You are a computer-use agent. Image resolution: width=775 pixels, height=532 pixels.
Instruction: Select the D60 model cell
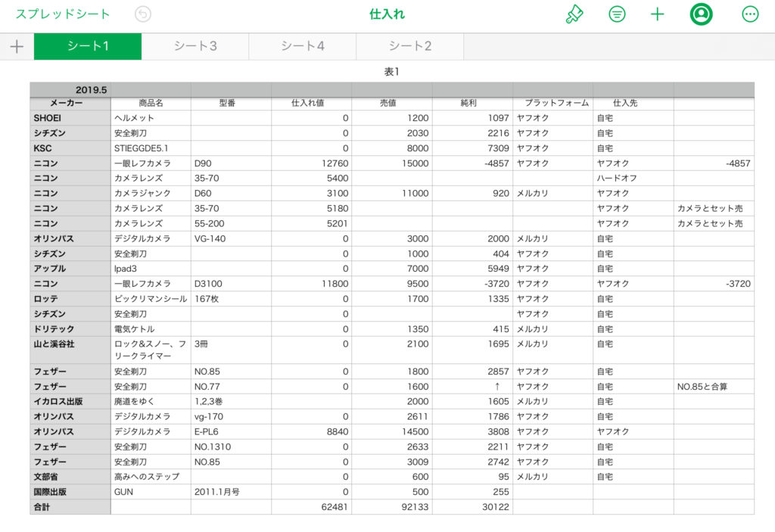tap(231, 193)
